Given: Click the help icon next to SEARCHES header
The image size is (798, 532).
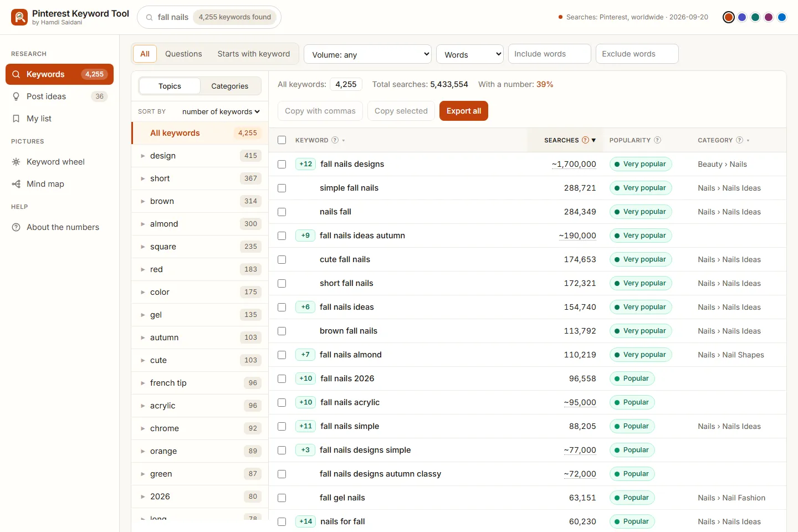Looking at the screenshot, I should click(585, 140).
